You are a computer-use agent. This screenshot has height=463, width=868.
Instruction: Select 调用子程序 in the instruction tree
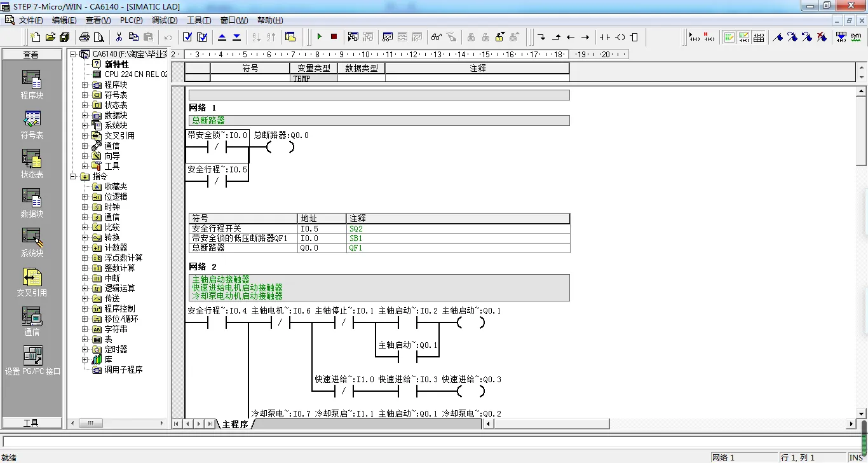pos(123,370)
